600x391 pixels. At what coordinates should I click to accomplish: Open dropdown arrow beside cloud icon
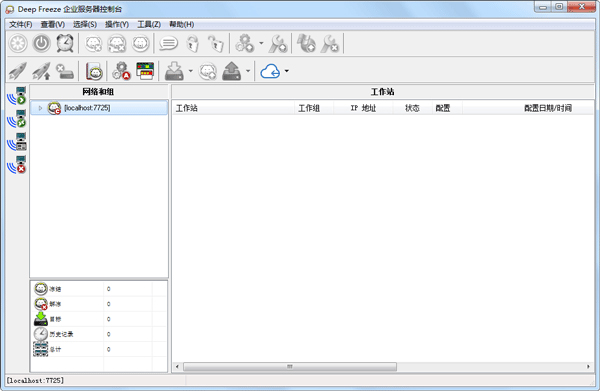coord(287,71)
